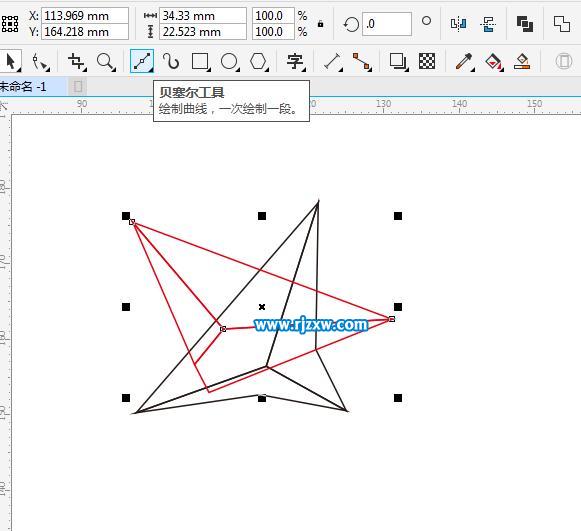Click the X position field 113.969 mm
Viewport: 581px width, 531px height.
click(85, 16)
